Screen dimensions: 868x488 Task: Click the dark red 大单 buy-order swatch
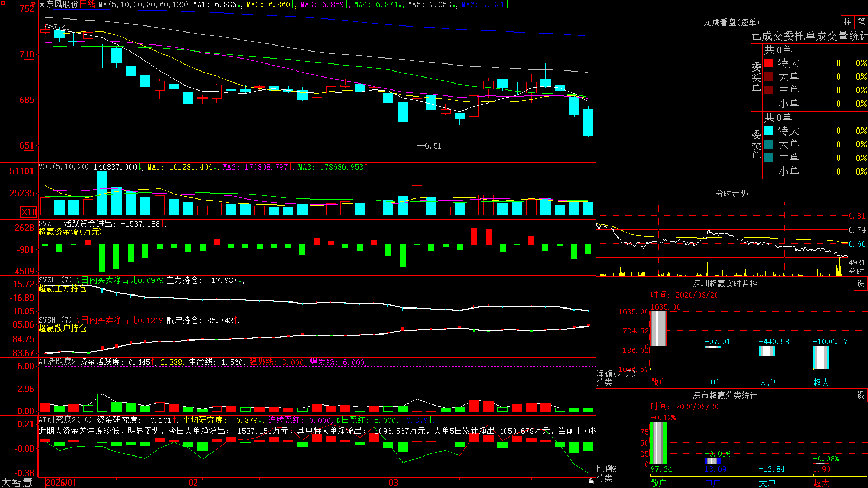tap(768, 76)
